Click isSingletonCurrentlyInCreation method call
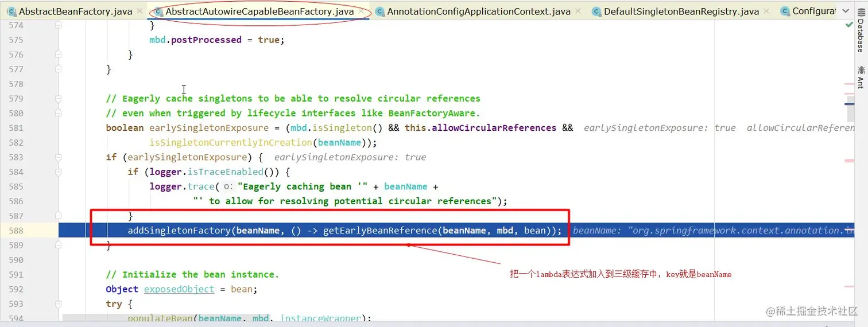Screen dimensions: 868x327 [x=230, y=142]
